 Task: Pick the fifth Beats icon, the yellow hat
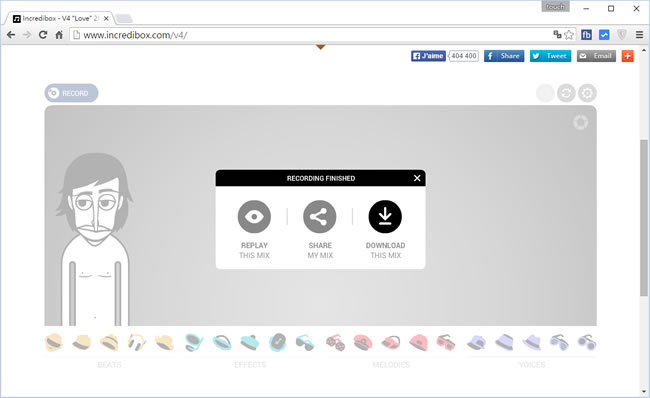coord(165,342)
